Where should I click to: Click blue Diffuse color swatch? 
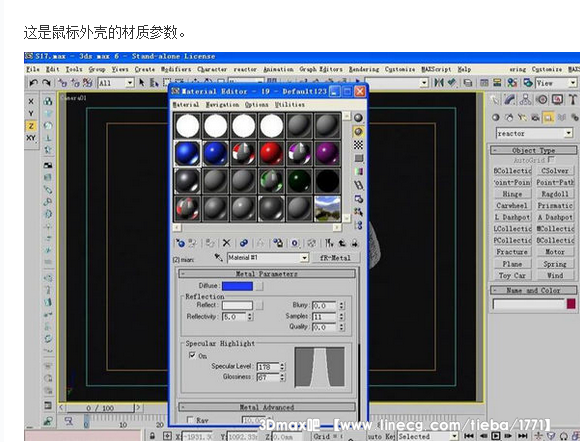[x=237, y=286]
